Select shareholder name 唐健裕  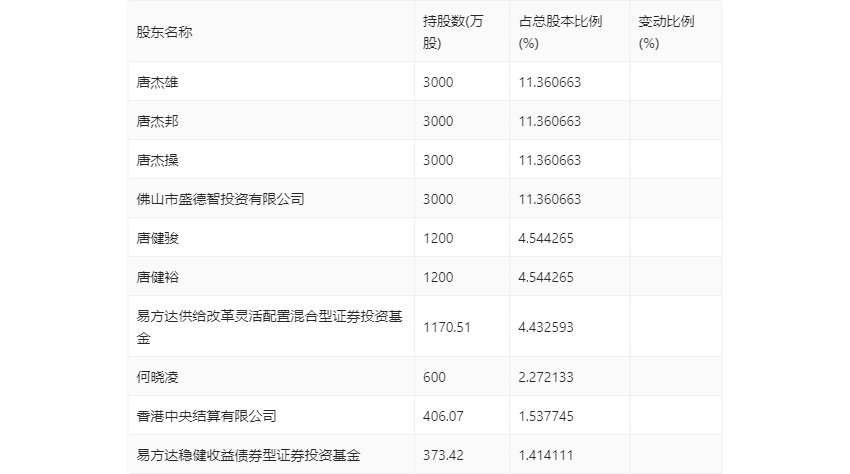click(157, 277)
